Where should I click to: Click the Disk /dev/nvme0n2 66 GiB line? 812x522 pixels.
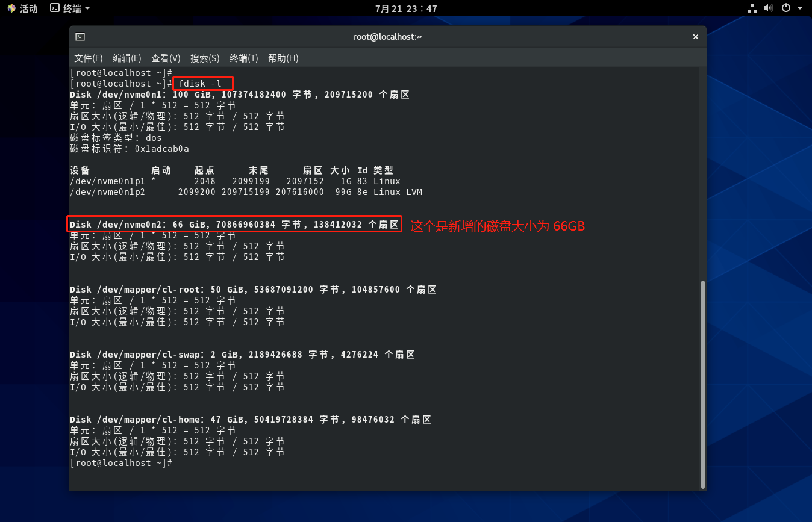[234, 225]
